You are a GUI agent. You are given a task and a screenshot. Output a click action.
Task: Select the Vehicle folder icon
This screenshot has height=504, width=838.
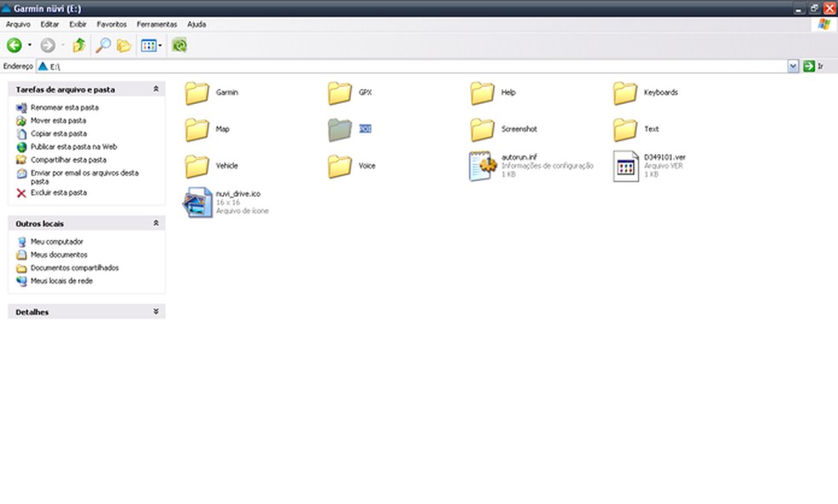click(198, 166)
